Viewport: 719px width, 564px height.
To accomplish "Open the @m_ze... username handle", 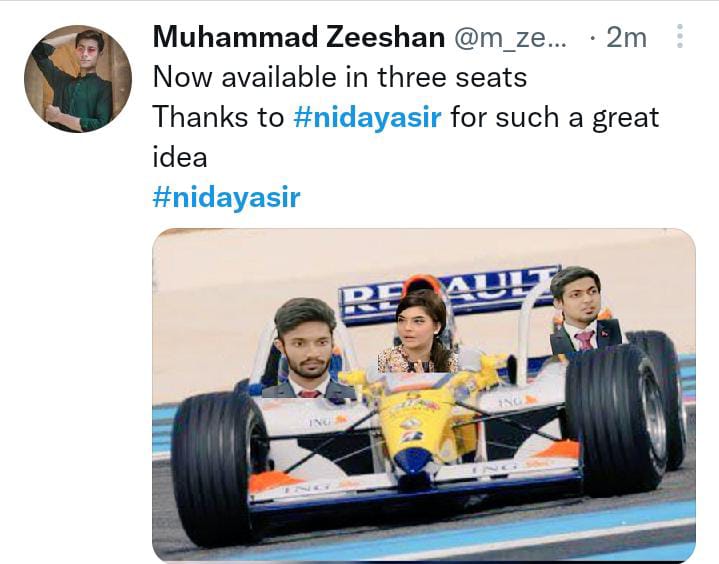I will [510, 38].
